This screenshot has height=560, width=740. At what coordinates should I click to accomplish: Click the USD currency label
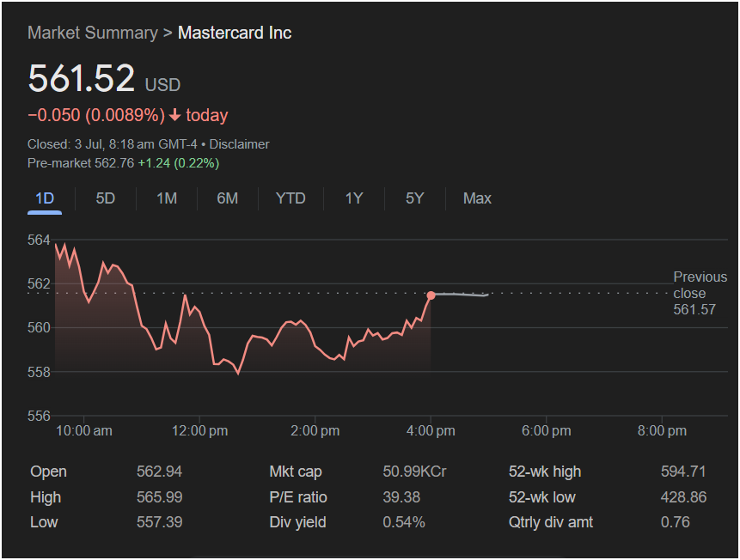click(x=162, y=85)
